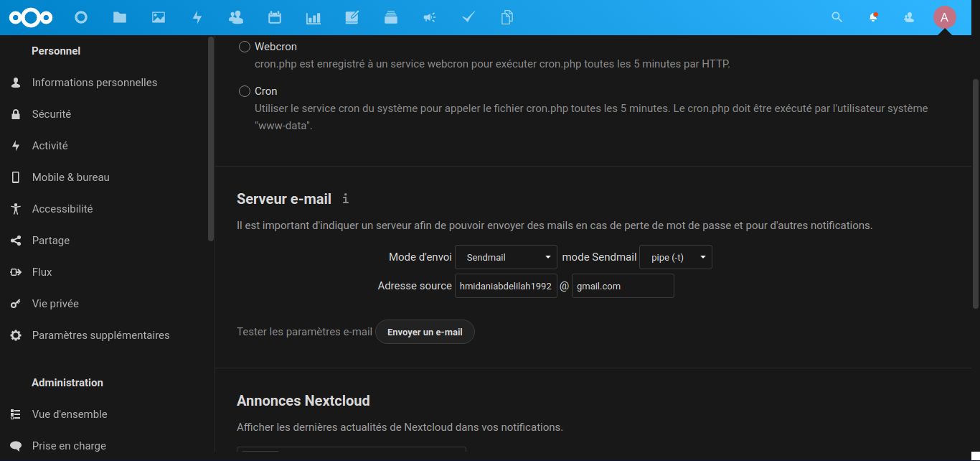This screenshot has height=461, width=980.
Task: Open the Tasks checkmark app
Action: 468,17
